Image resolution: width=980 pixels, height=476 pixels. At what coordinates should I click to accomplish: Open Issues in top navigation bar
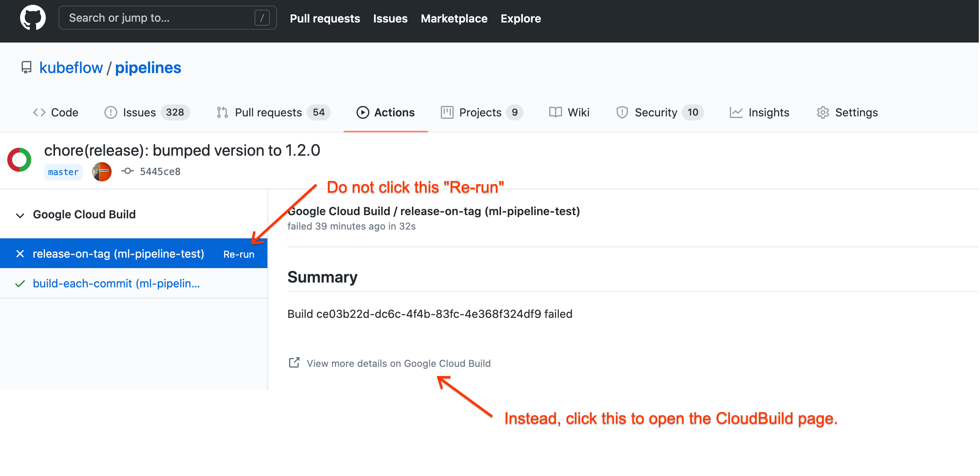pos(390,18)
